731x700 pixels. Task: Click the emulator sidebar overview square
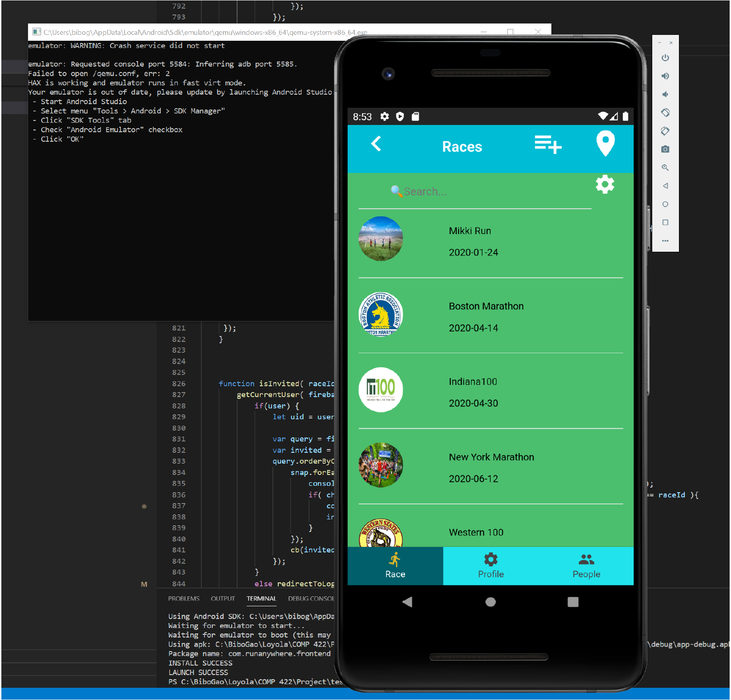(665, 222)
